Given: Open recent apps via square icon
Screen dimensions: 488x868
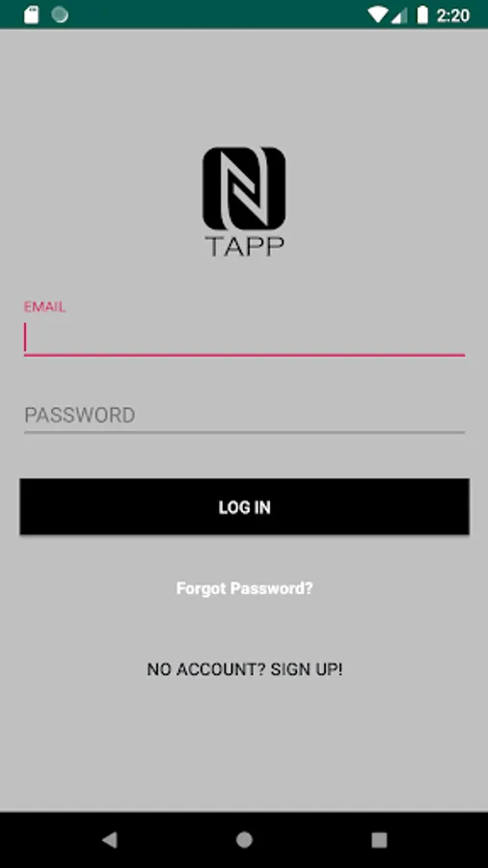Looking at the screenshot, I should click(x=379, y=840).
